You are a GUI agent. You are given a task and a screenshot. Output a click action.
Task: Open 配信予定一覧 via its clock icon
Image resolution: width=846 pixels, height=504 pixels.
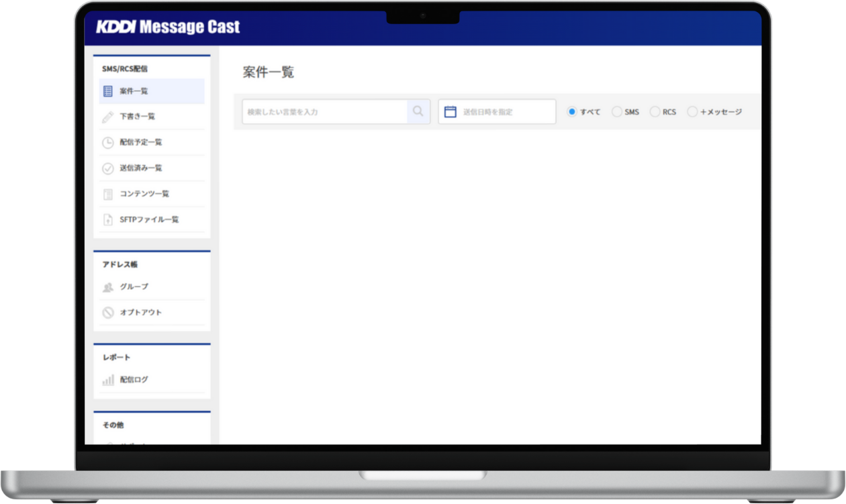click(108, 142)
